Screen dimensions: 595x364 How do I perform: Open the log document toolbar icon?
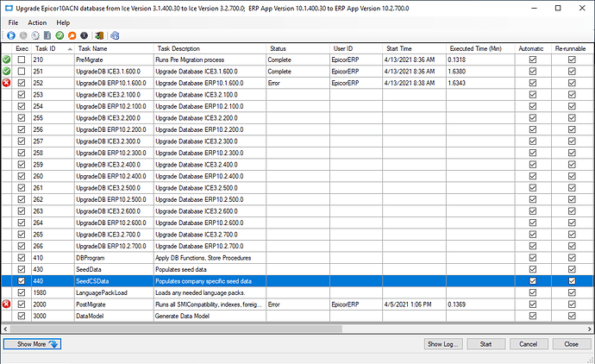tap(47, 35)
